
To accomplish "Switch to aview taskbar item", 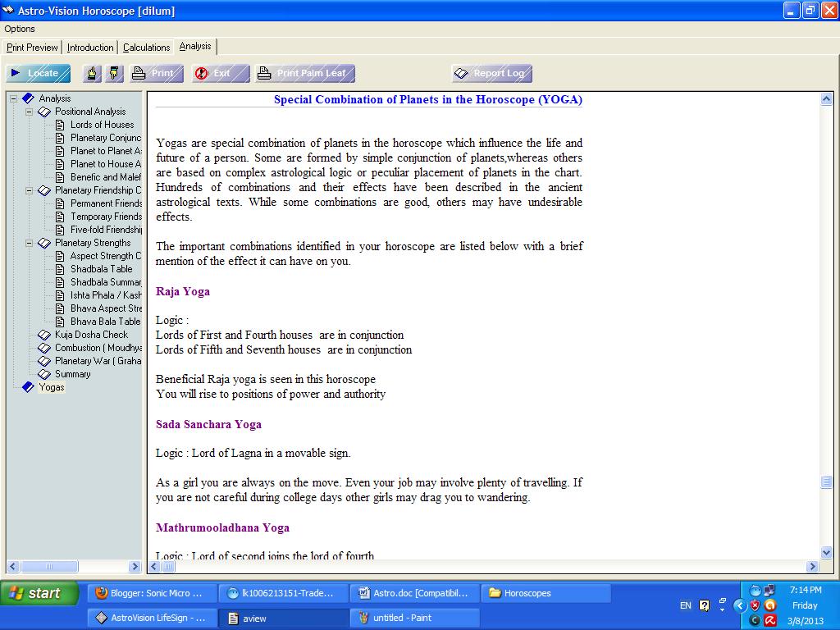I will tap(284, 619).
